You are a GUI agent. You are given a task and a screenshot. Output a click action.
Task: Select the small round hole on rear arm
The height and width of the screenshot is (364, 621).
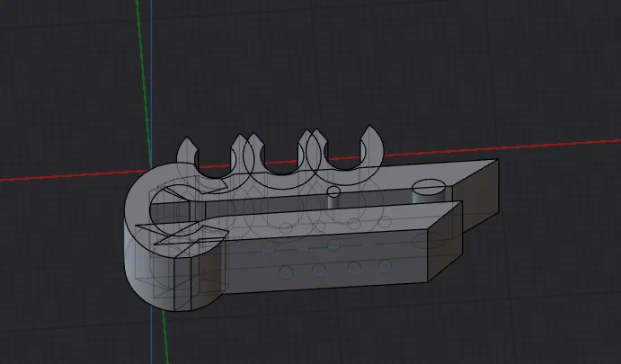(x=333, y=192)
